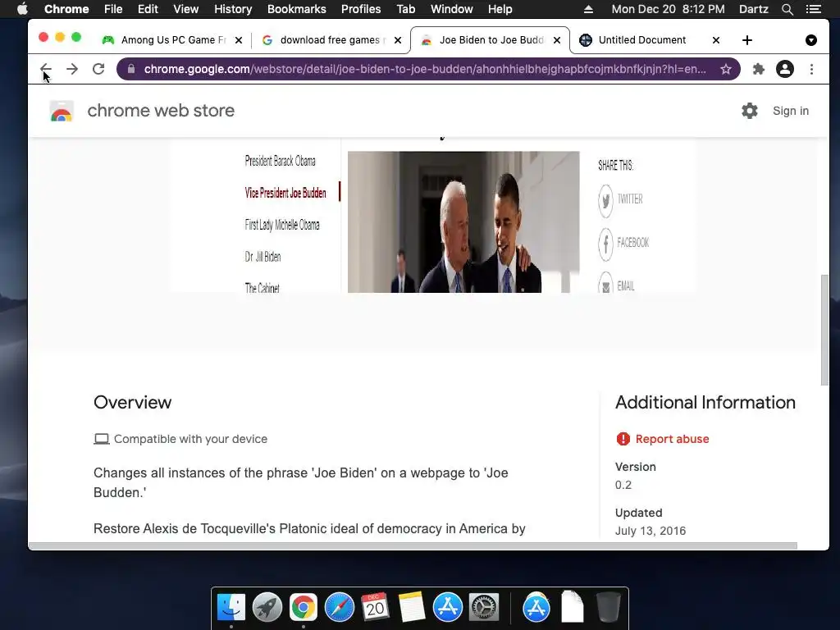
Task: Open Safari from the Dock
Action: point(339,608)
